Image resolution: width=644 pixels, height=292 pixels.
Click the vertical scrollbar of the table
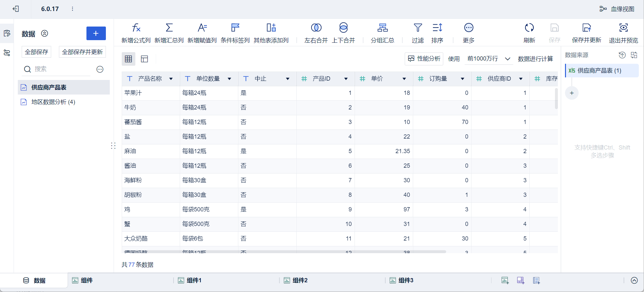[x=556, y=98]
